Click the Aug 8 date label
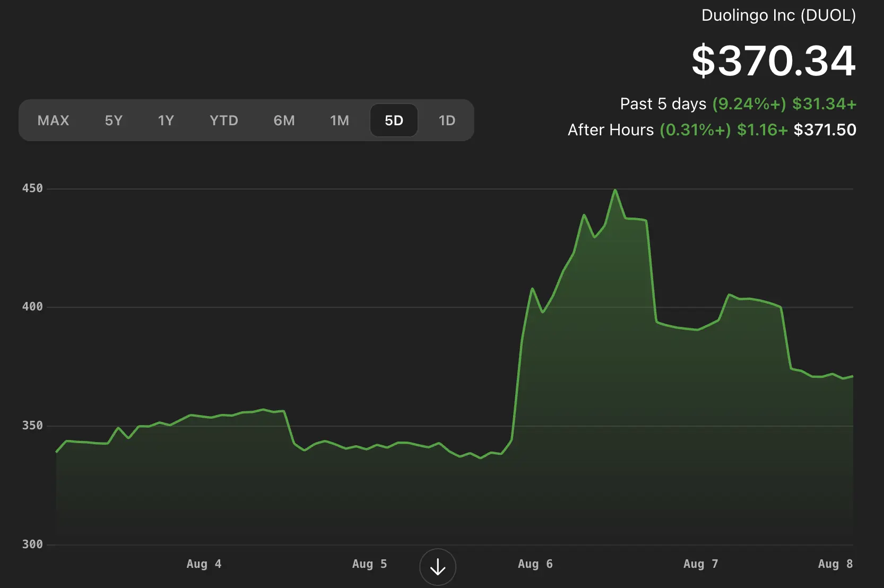The height and width of the screenshot is (588, 884). tap(835, 564)
